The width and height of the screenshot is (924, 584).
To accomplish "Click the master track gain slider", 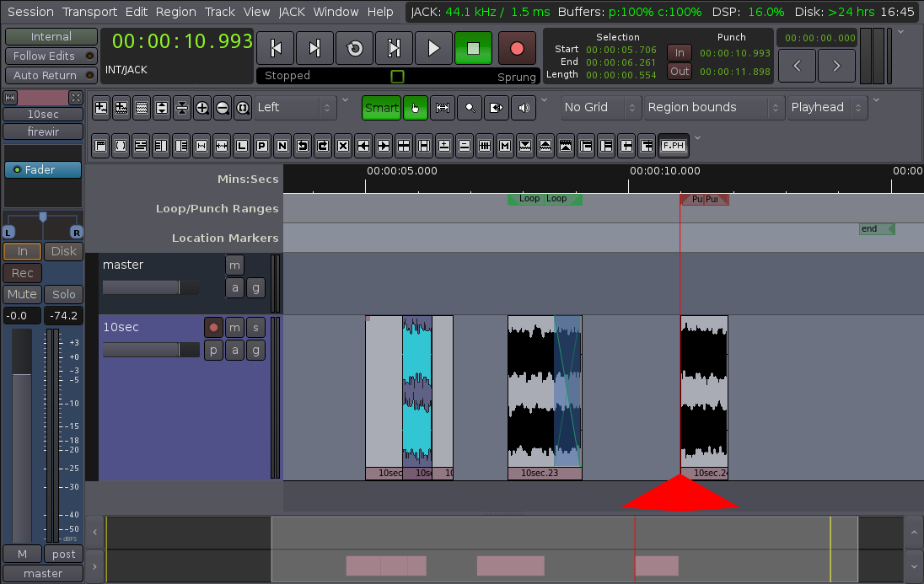I will 151,287.
